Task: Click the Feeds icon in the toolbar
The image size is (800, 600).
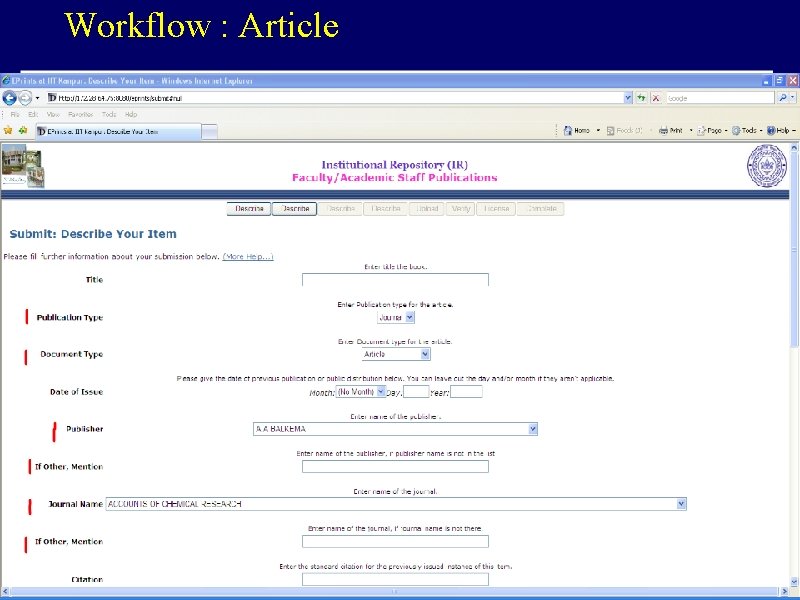Action: (x=609, y=130)
